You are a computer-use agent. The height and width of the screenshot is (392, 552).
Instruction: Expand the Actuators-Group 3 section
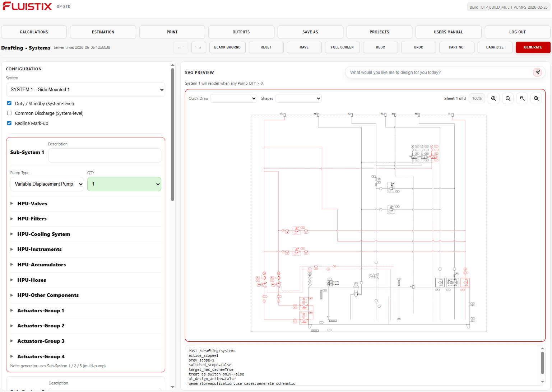point(85,341)
